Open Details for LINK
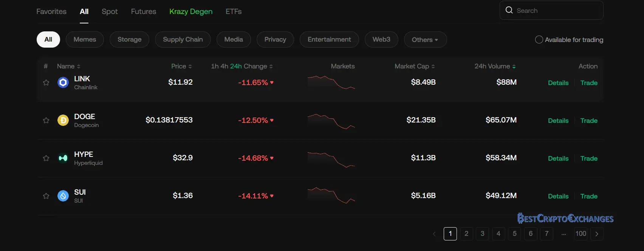 (558, 83)
